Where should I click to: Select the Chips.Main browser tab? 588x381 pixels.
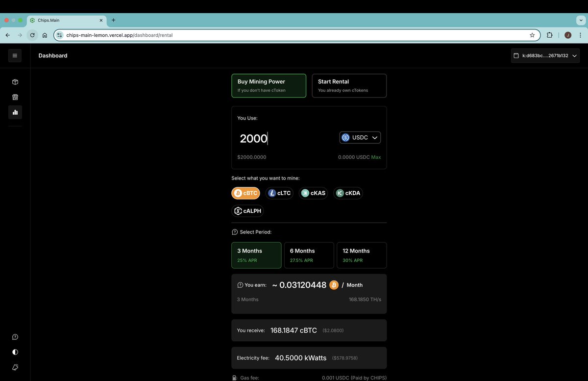coord(66,21)
